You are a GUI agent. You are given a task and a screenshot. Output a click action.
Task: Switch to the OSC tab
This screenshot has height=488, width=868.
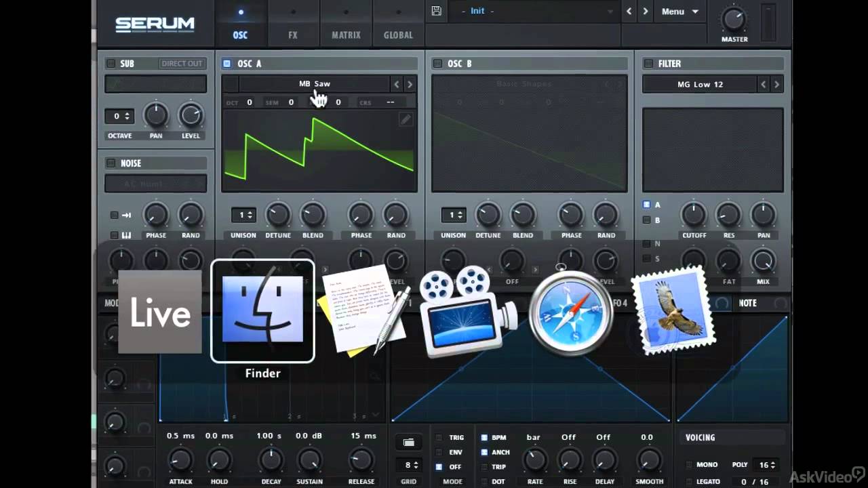[240, 24]
